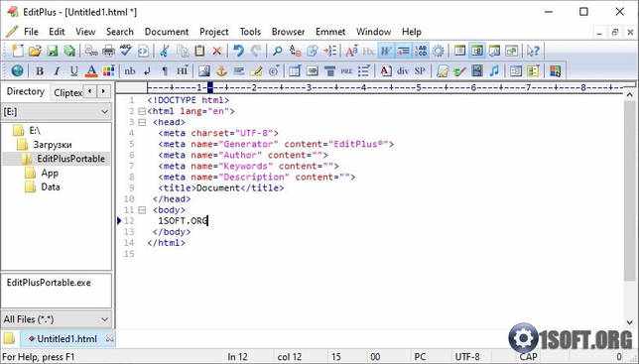This screenshot has height=364, width=639.
Task: Open Find with magnifier icon
Action: [x=277, y=51]
